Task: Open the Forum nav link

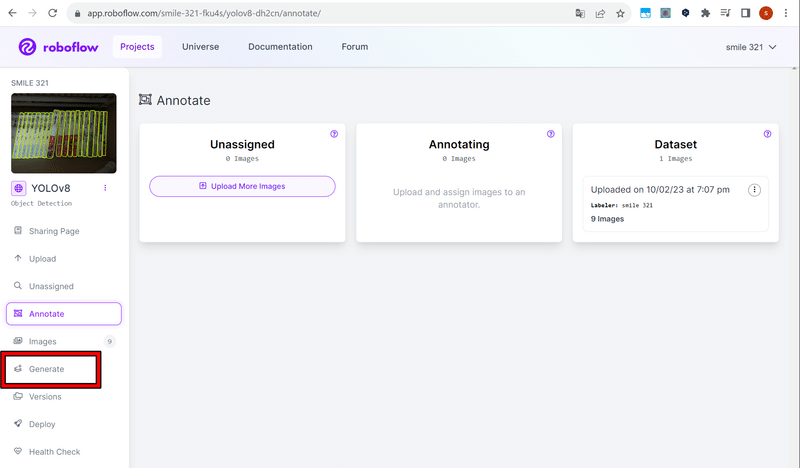Action: (x=355, y=47)
